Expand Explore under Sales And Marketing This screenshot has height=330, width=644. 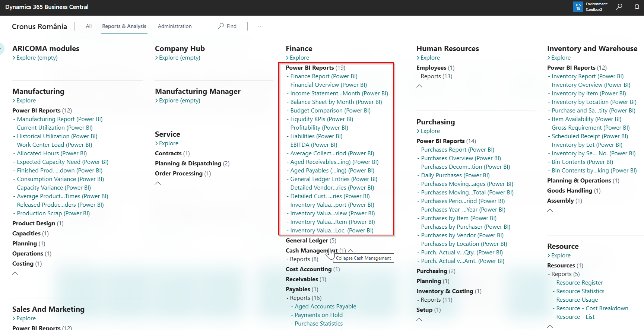24,318
